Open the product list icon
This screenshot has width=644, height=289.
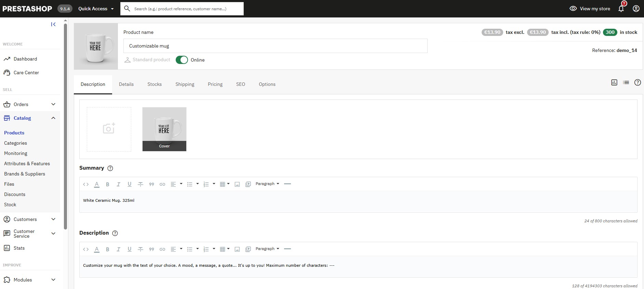coord(626,82)
